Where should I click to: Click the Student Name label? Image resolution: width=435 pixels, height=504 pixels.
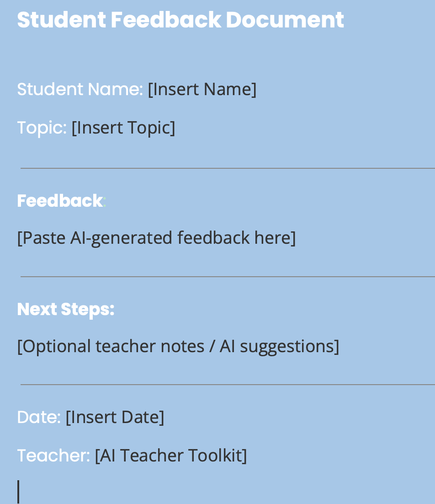pos(80,89)
